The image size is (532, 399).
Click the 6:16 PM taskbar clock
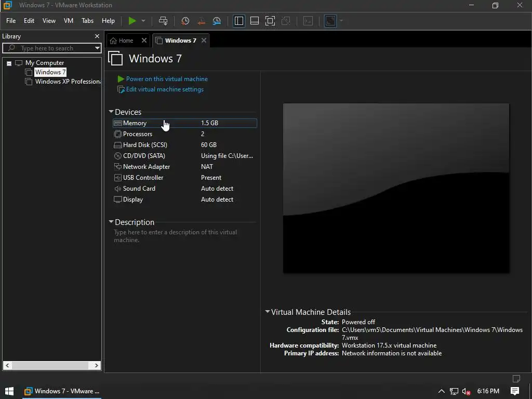tap(488, 391)
